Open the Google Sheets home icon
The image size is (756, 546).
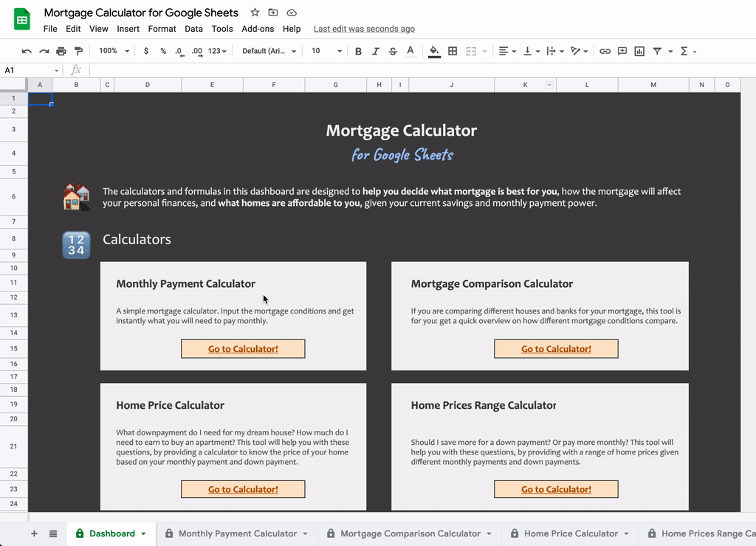click(x=21, y=19)
